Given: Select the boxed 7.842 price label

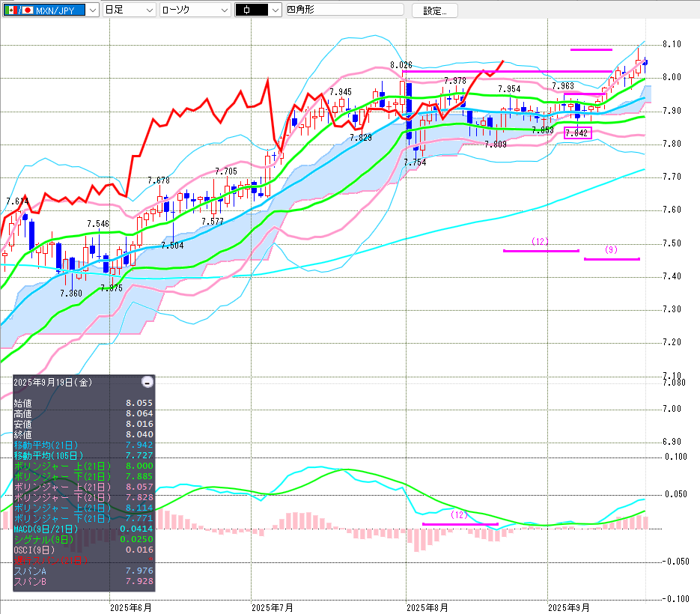Looking at the screenshot, I should (577, 133).
